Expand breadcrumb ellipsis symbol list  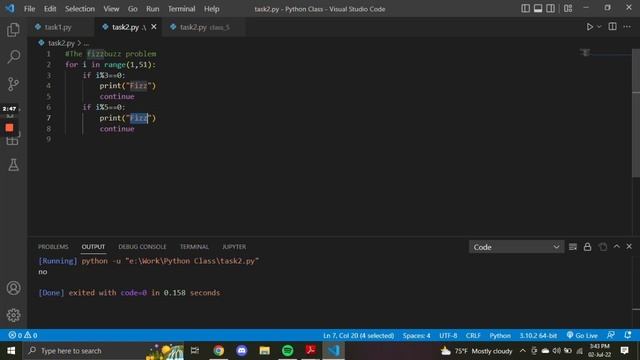point(86,43)
